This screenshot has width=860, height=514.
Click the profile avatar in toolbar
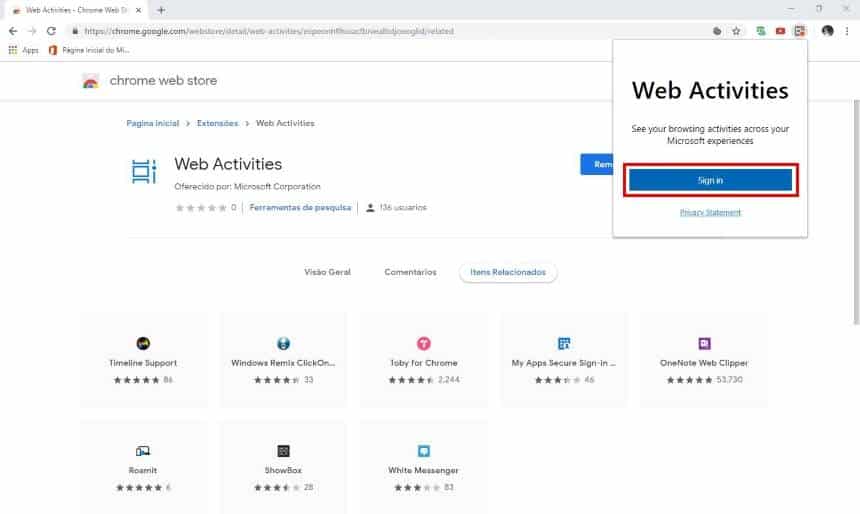point(828,31)
